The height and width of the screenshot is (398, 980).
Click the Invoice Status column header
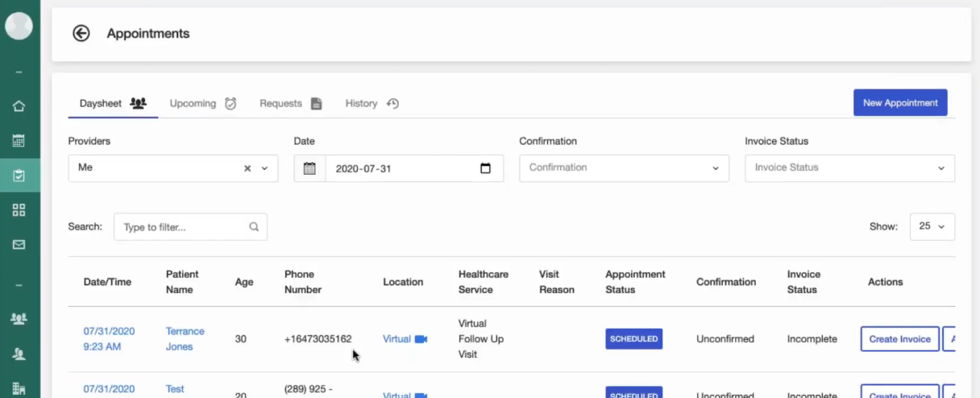(804, 282)
